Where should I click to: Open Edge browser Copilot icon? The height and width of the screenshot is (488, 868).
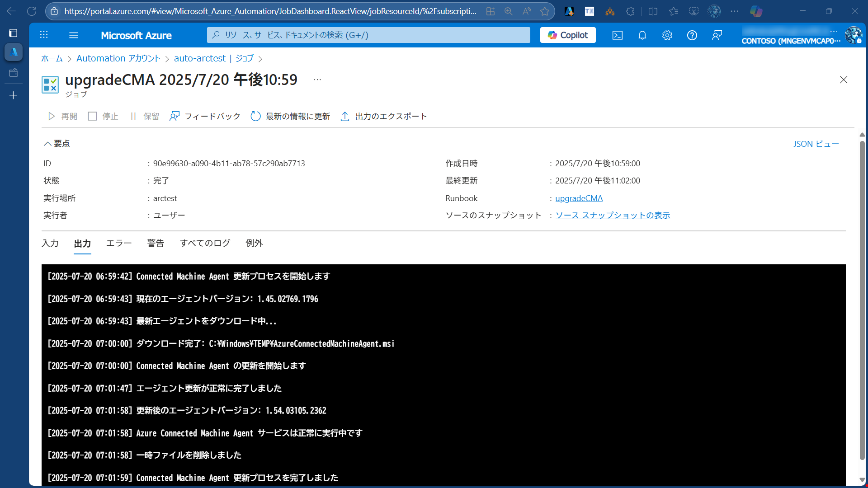756,11
